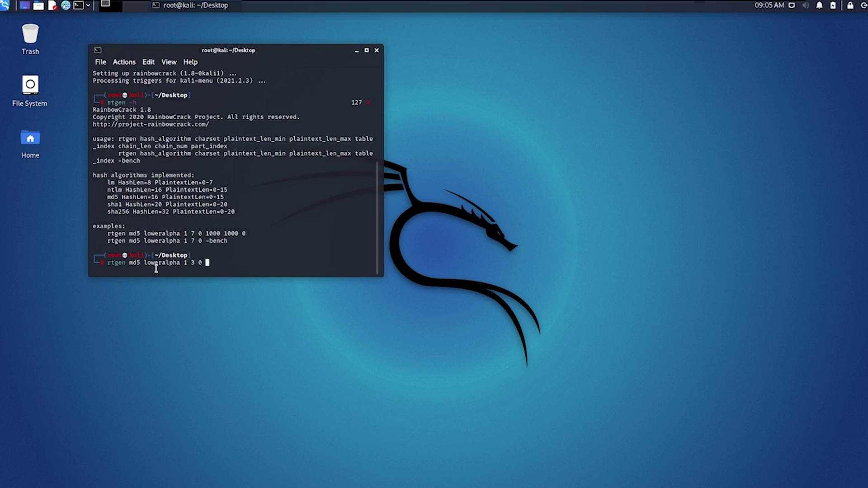The width and height of the screenshot is (868, 488).
Task: Lock the screen with padlock icon
Action: point(850,5)
